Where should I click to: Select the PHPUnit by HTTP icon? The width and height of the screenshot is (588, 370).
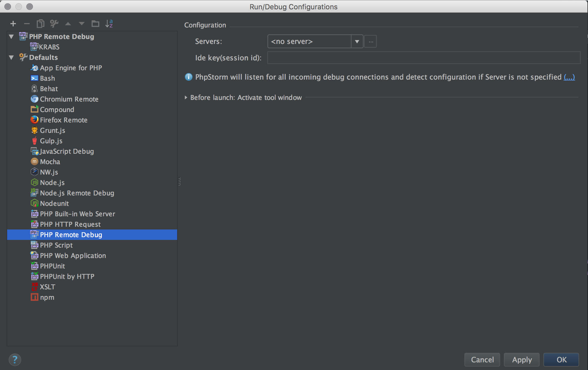[34, 276]
